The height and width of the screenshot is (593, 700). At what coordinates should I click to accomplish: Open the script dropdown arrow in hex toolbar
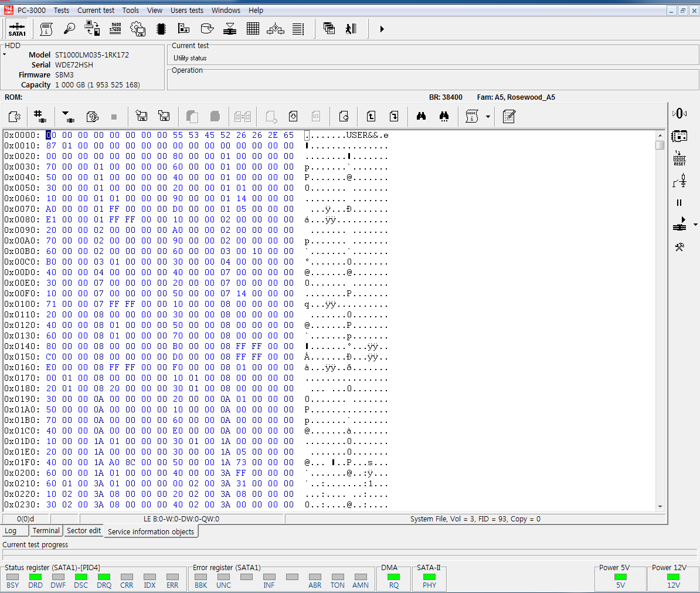pyautogui.click(x=488, y=116)
